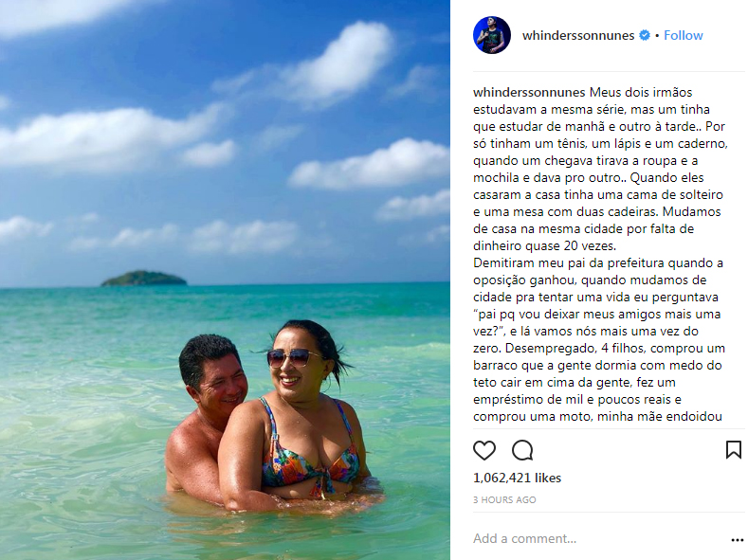Click the Follow link
Screen dimensions: 748x560
684,35
